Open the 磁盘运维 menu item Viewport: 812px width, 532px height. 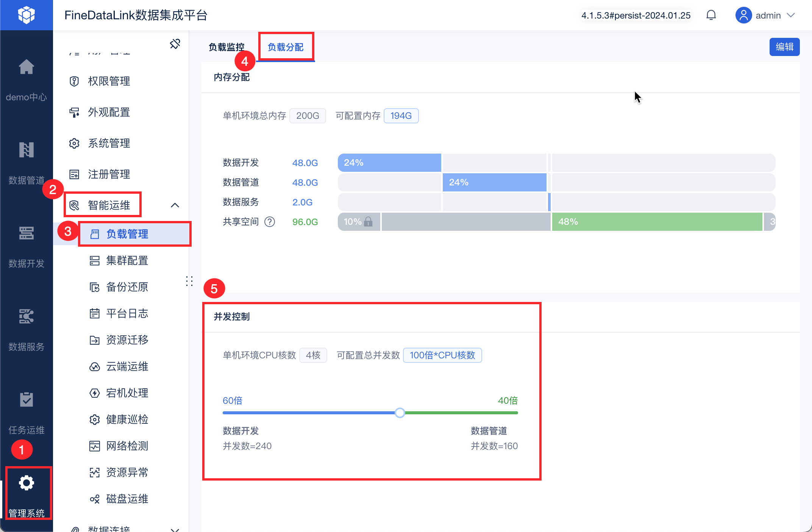pos(127,499)
